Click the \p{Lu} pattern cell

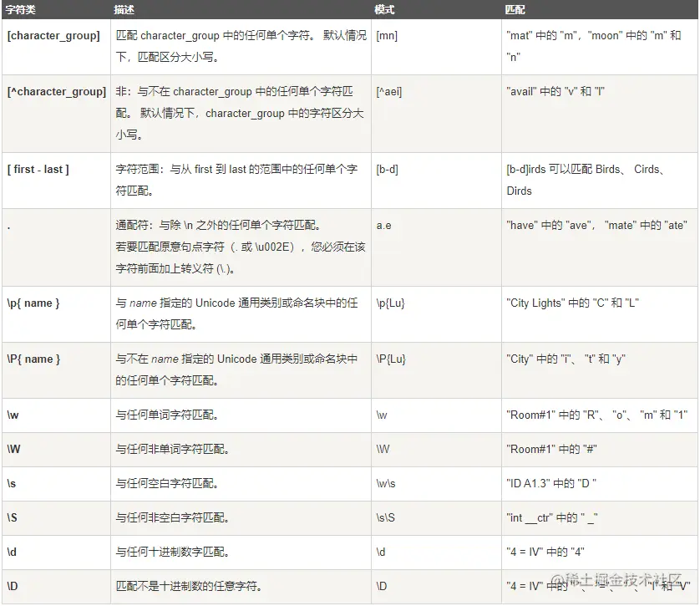[x=436, y=314]
